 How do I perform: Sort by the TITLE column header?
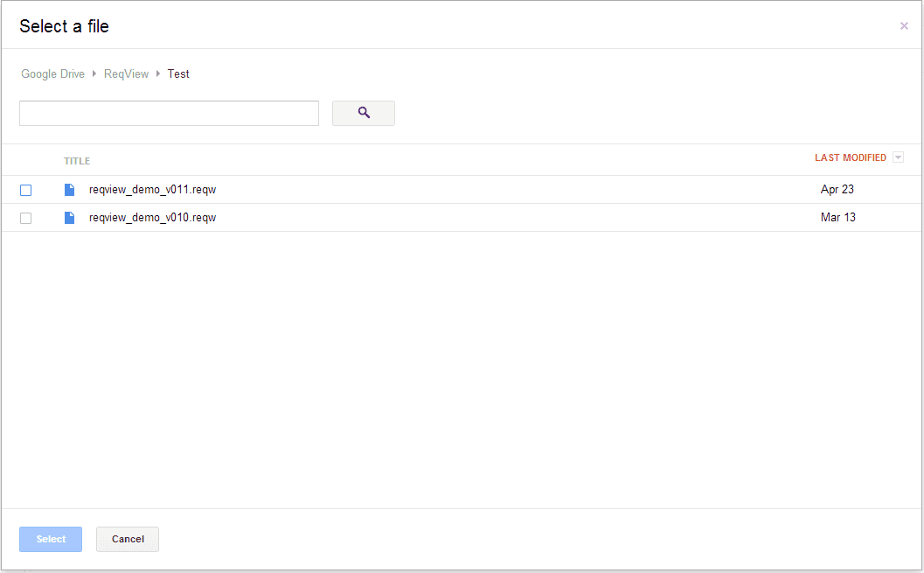[x=77, y=161]
